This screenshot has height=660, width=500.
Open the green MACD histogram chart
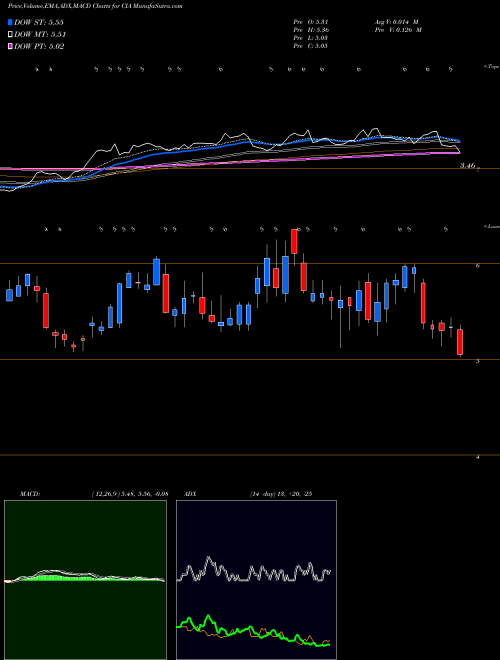pos(85,580)
